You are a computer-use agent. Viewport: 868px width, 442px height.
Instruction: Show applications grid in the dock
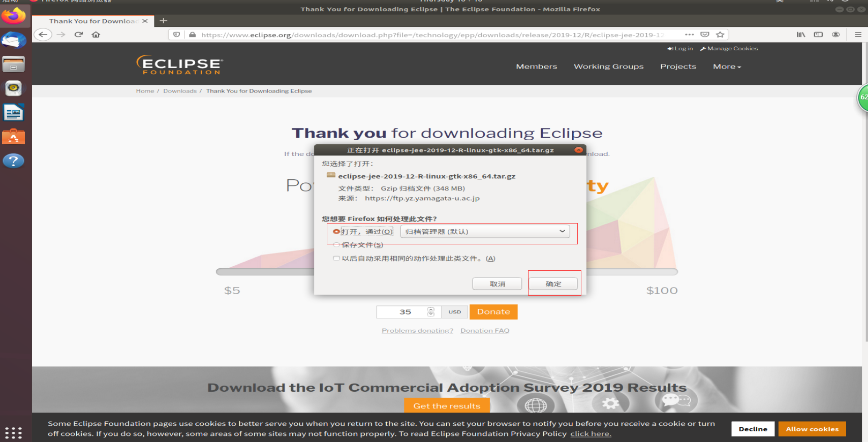point(14,432)
